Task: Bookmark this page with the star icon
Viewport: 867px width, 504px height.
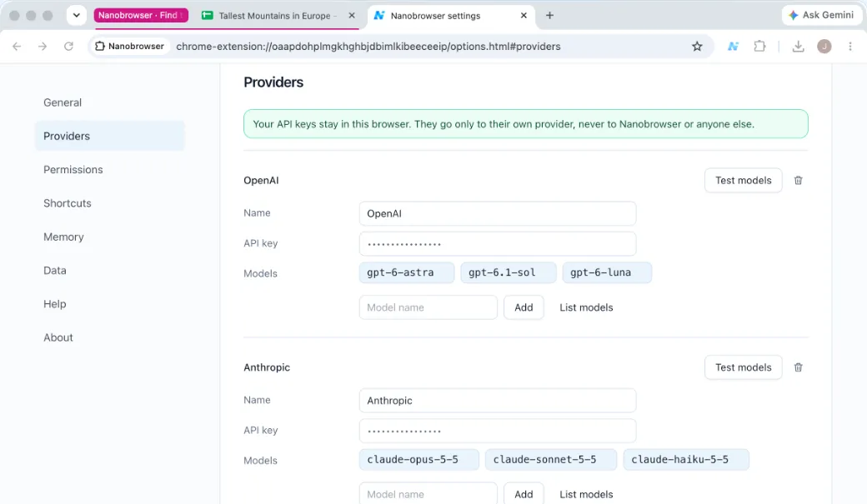Action: point(697,47)
